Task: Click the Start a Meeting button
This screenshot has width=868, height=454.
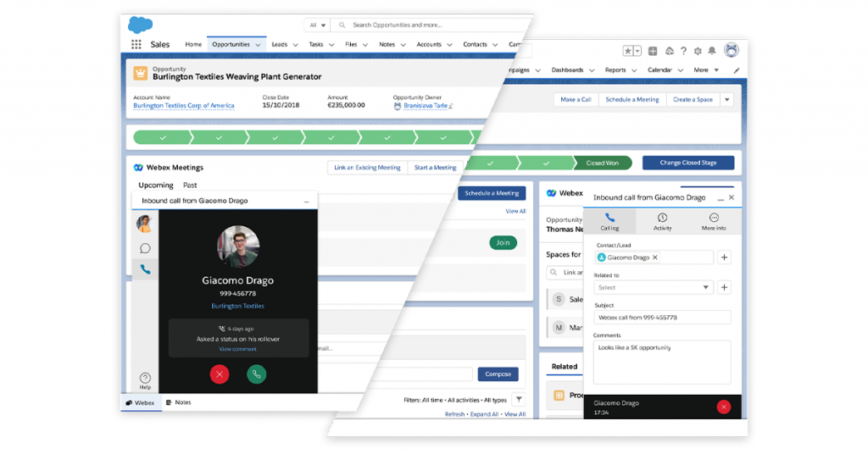Action: click(435, 168)
